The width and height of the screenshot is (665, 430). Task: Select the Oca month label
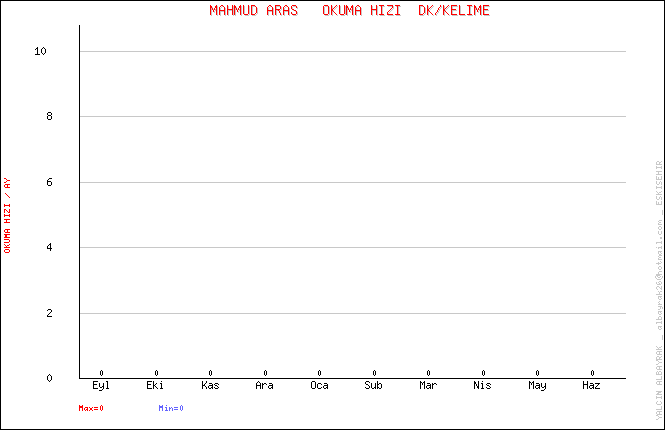click(x=319, y=386)
